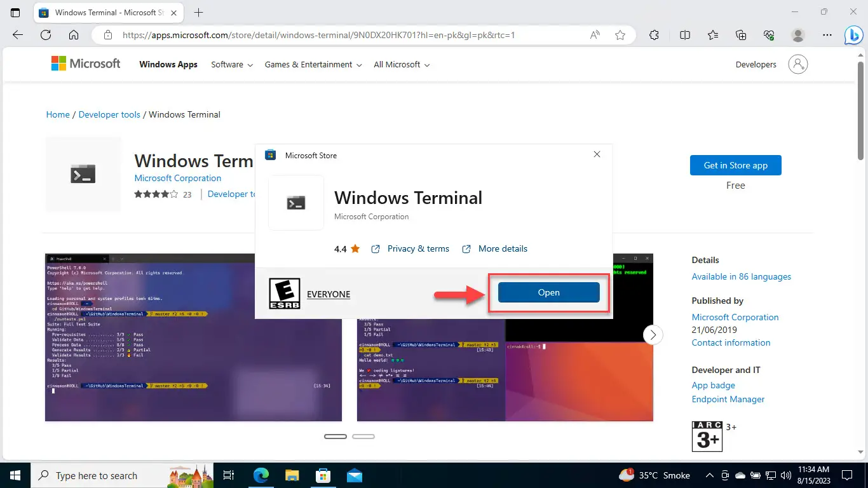Add this page to favorites star icon
Screen dimensions: 868x488
pyautogui.click(x=620, y=35)
